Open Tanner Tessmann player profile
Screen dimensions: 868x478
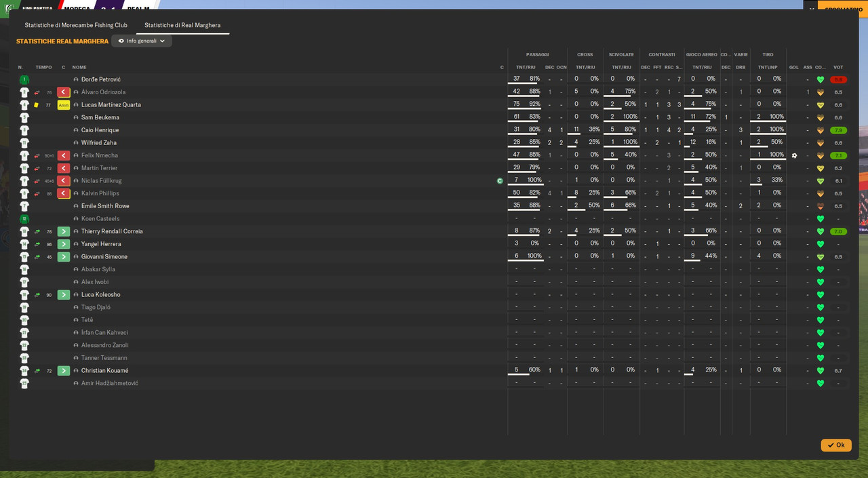(104, 358)
